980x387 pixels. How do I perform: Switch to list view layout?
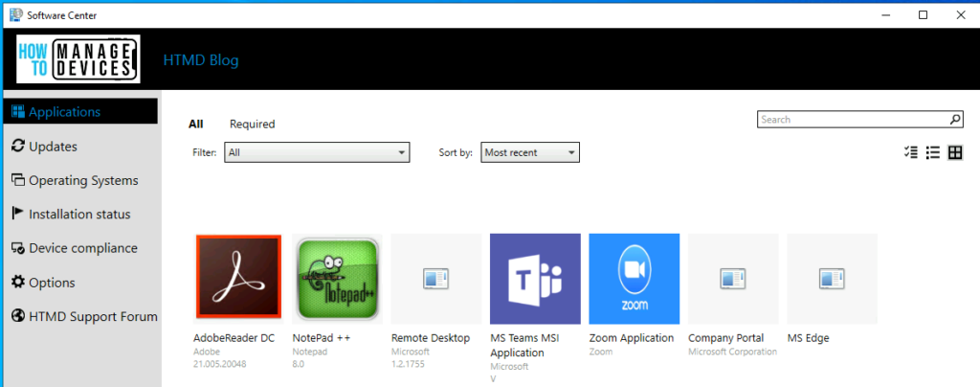tap(932, 152)
